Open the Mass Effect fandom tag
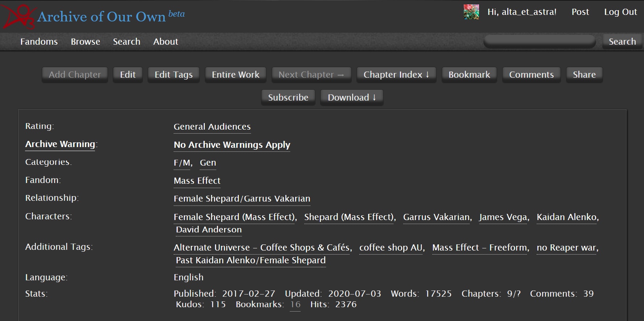Screen dimensions: 644x321 tap(197, 181)
